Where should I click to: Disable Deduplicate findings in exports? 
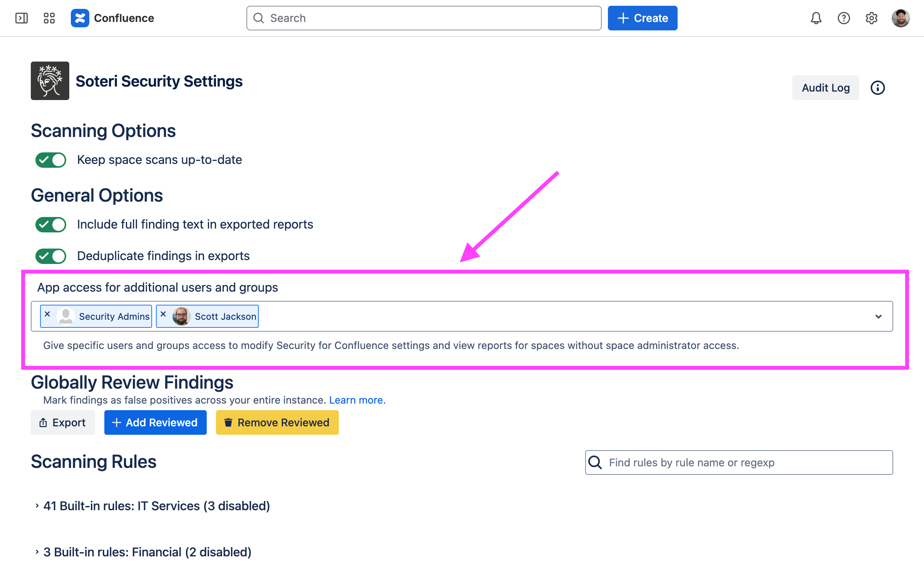51,256
